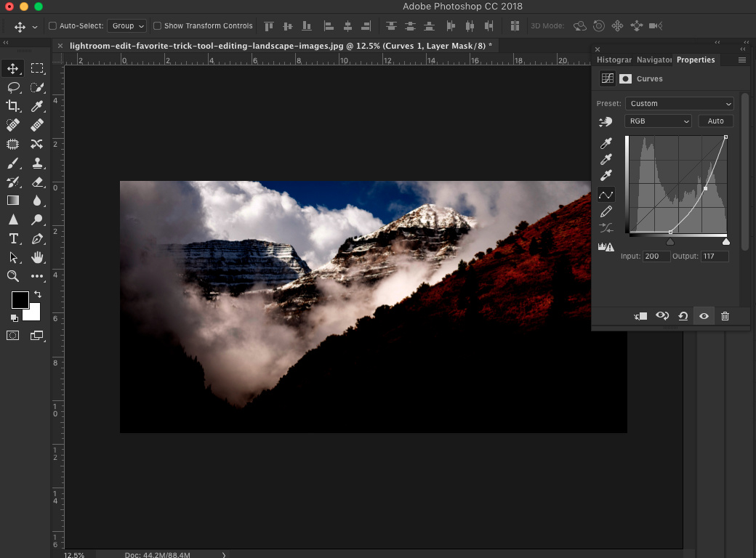The height and width of the screenshot is (558, 756).
Task: Click the delete adjustment layer trash icon
Action: tap(725, 316)
